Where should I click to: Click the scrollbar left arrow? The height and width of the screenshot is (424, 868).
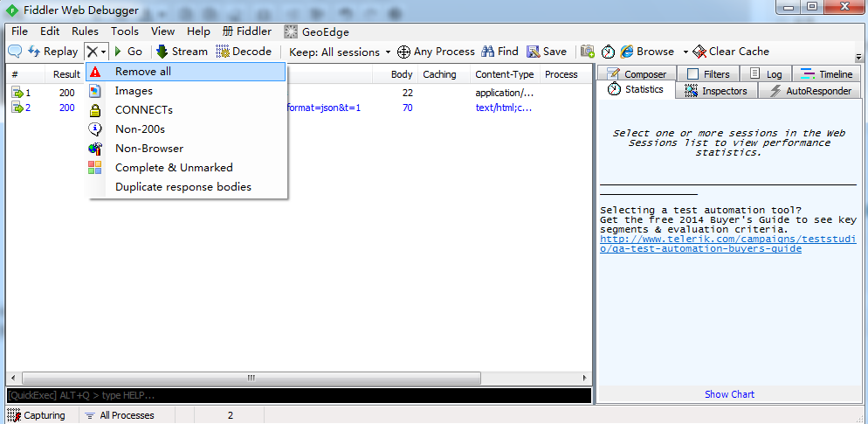tap(12, 378)
